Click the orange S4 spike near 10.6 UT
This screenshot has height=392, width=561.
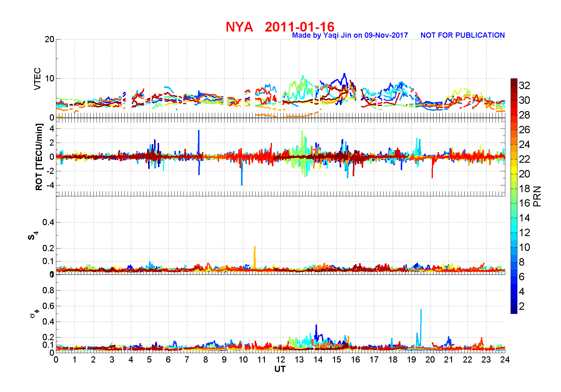click(x=255, y=257)
